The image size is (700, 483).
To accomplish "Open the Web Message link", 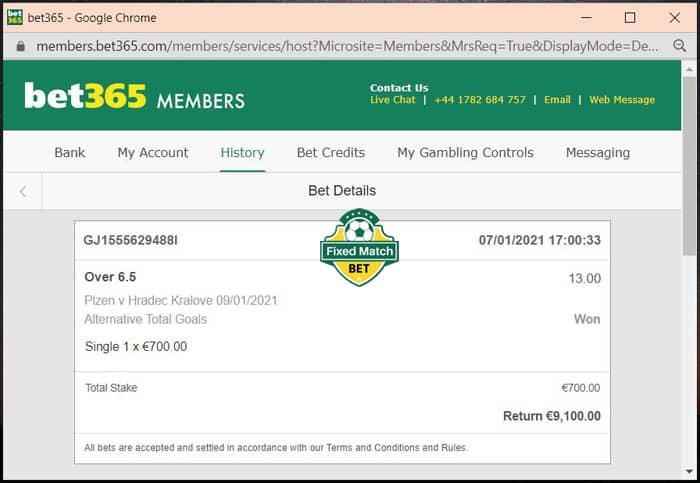I will click(622, 100).
